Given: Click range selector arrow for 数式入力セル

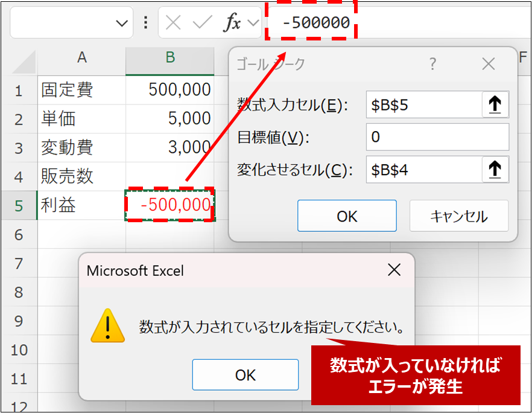Looking at the screenshot, I should coord(495,104).
